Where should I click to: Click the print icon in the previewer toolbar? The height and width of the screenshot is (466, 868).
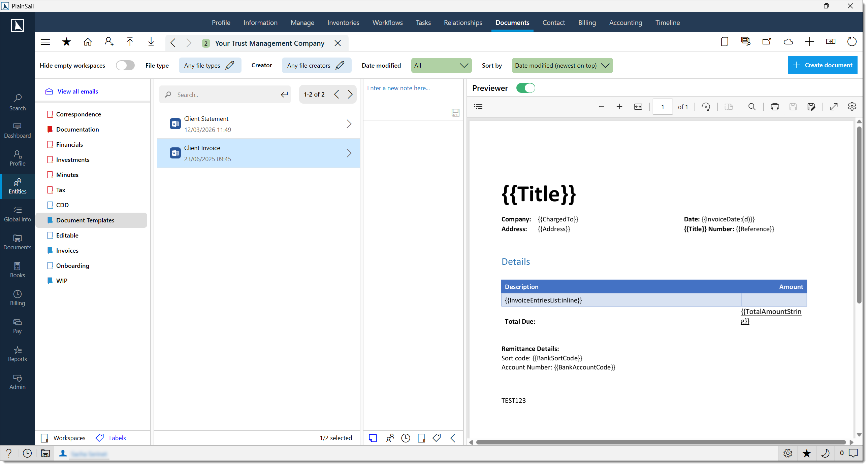[x=775, y=107]
